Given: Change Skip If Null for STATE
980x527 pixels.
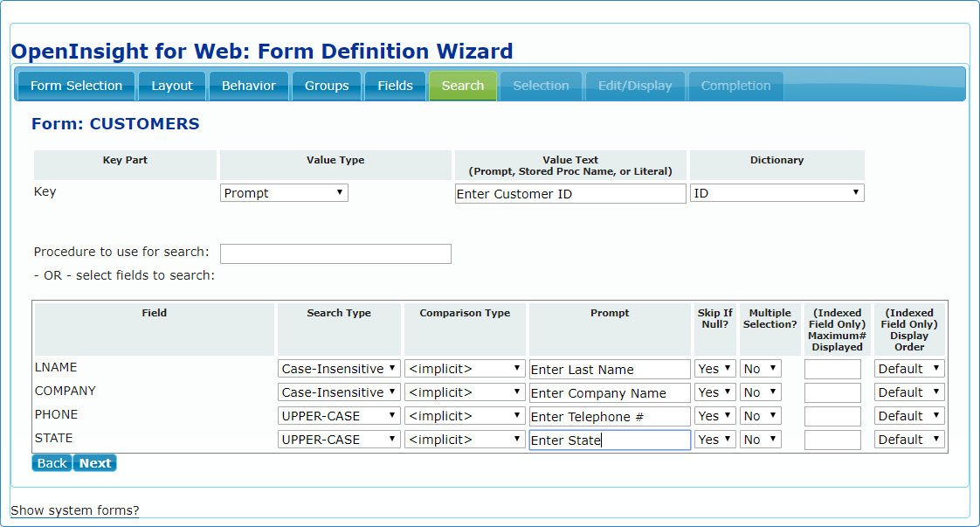Looking at the screenshot, I should point(715,440).
